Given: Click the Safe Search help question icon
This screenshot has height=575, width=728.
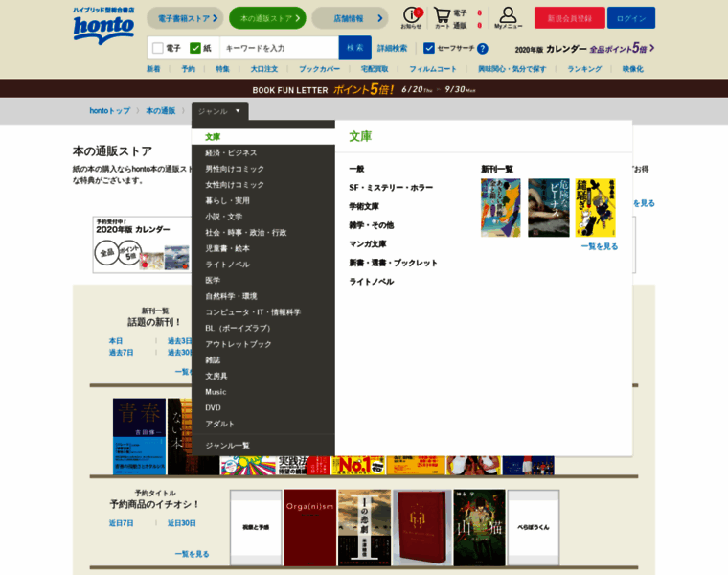Looking at the screenshot, I should (x=483, y=48).
